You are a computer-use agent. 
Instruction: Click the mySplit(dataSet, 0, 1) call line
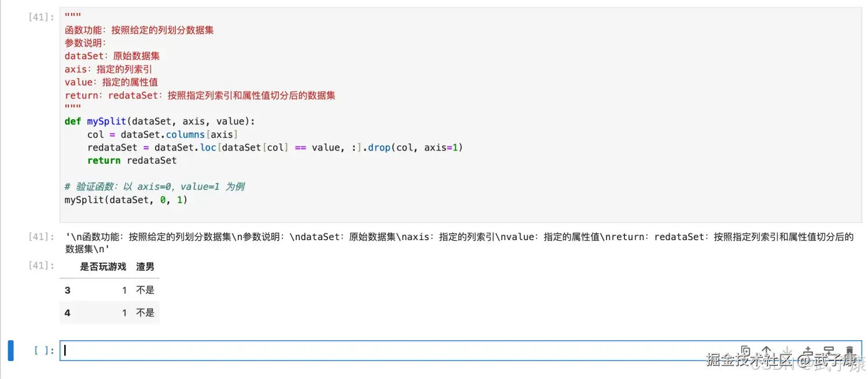[126, 200]
